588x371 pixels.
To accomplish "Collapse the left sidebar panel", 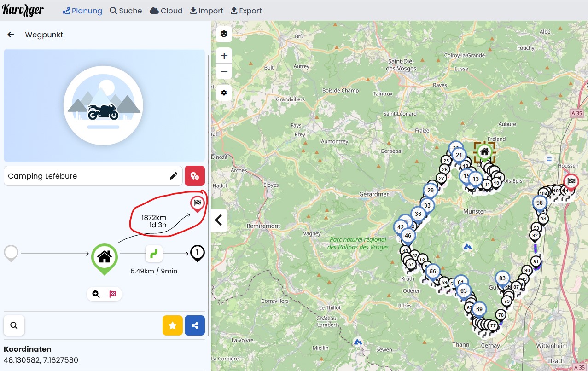I will [219, 220].
